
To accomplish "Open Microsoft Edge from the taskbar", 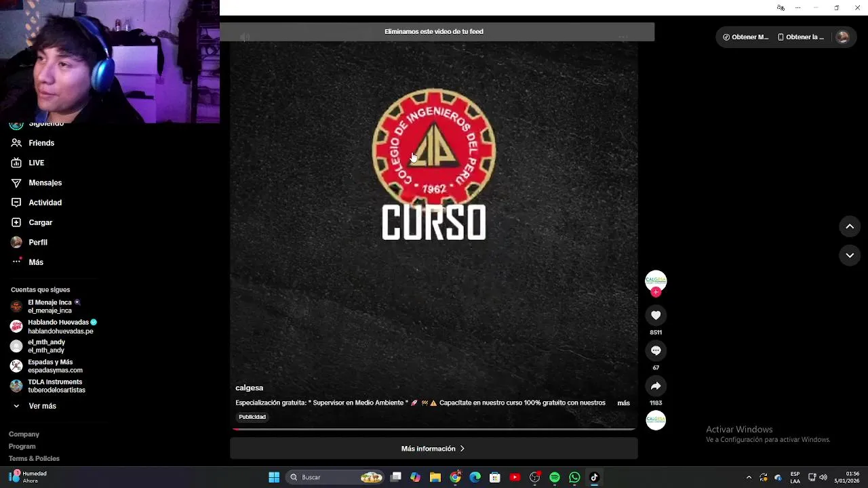I will click(475, 477).
